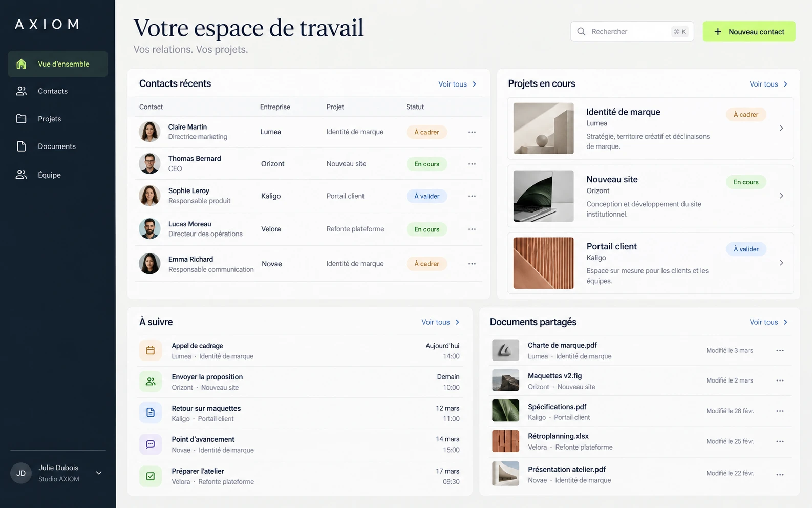Image resolution: width=812 pixels, height=508 pixels.
Task: Click the people icon for Envoyer la proposition
Action: [151, 382]
